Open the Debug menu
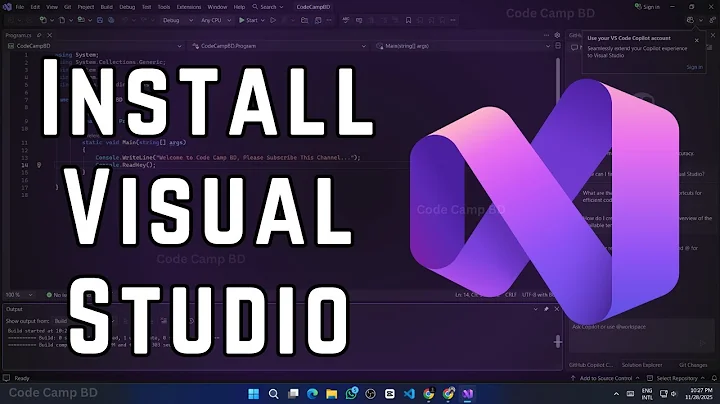This screenshot has height=404, width=720. 127,7
